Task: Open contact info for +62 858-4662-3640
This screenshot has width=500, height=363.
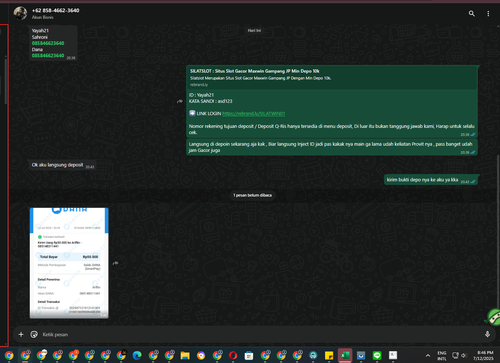Action: coord(55,10)
